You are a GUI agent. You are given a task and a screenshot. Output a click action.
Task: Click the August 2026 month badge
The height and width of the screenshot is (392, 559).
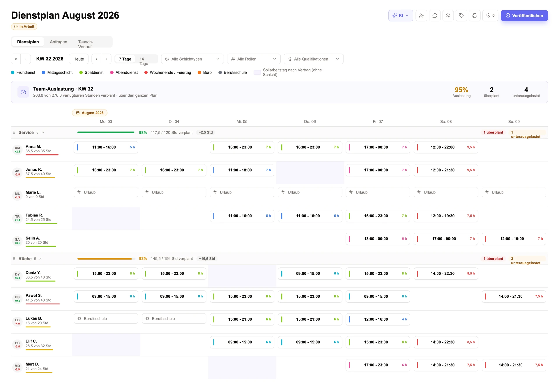90,113
